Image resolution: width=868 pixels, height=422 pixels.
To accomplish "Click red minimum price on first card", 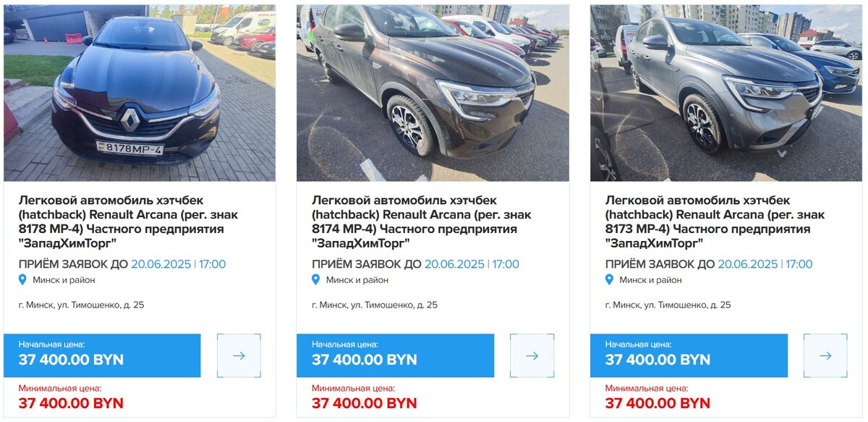I will 71,403.
